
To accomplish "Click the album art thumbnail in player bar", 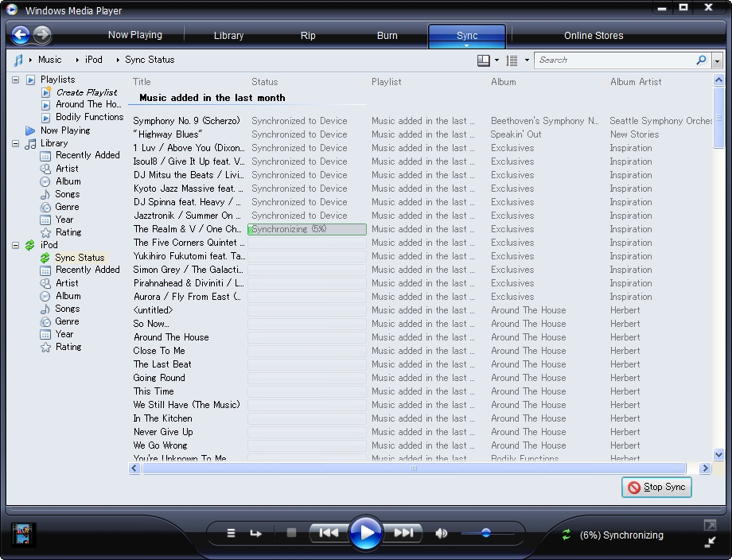I will (22, 534).
